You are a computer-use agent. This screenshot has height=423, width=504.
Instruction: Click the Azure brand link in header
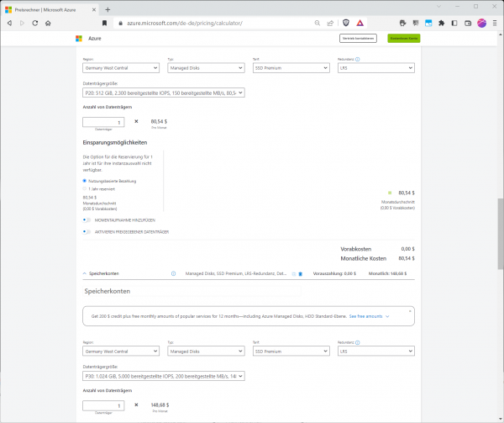pyautogui.click(x=94, y=39)
